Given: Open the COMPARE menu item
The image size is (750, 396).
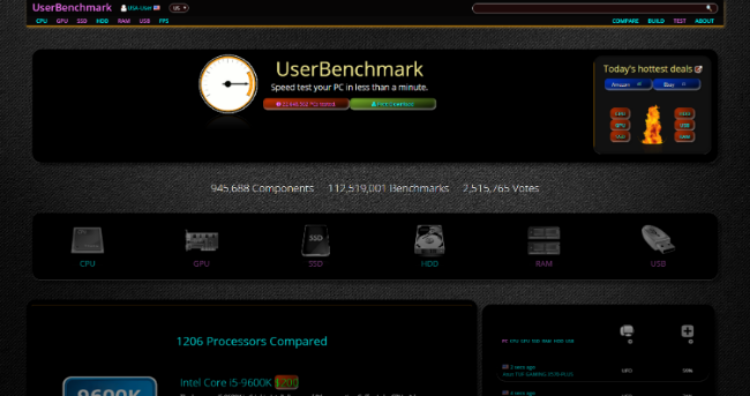Looking at the screenshot, I should pos(626,21).
